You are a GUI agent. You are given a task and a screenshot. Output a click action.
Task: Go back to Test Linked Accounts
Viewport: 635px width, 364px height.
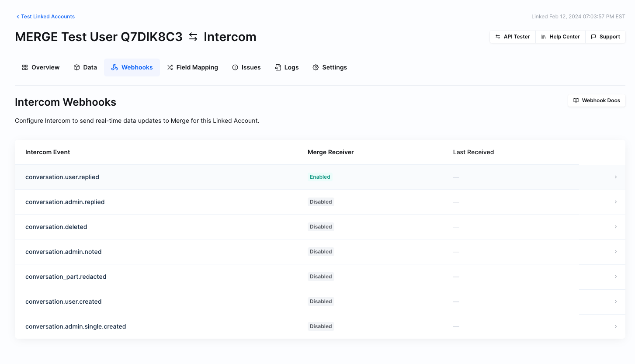click(48, 17)
